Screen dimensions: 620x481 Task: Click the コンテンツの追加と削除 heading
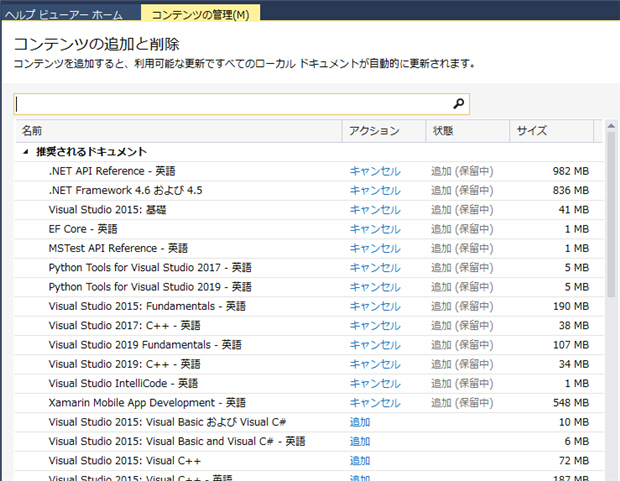pyautogui.click(x=97, y=44)
